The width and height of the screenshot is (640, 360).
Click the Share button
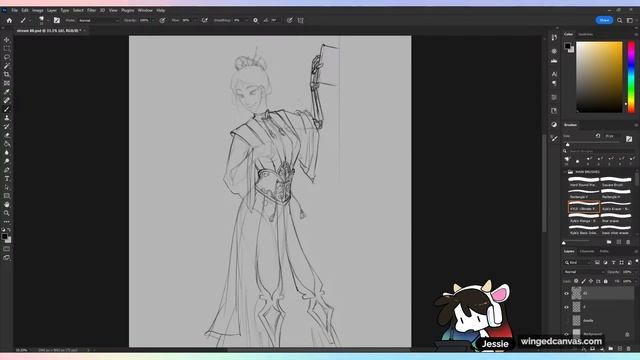pyautogui.click(x=604, y=20)
